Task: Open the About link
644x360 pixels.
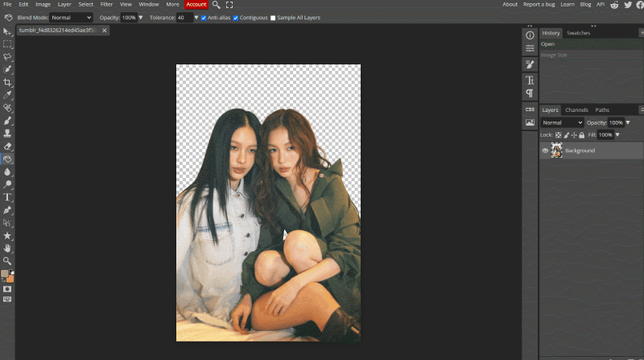Action: pos(510,5)
